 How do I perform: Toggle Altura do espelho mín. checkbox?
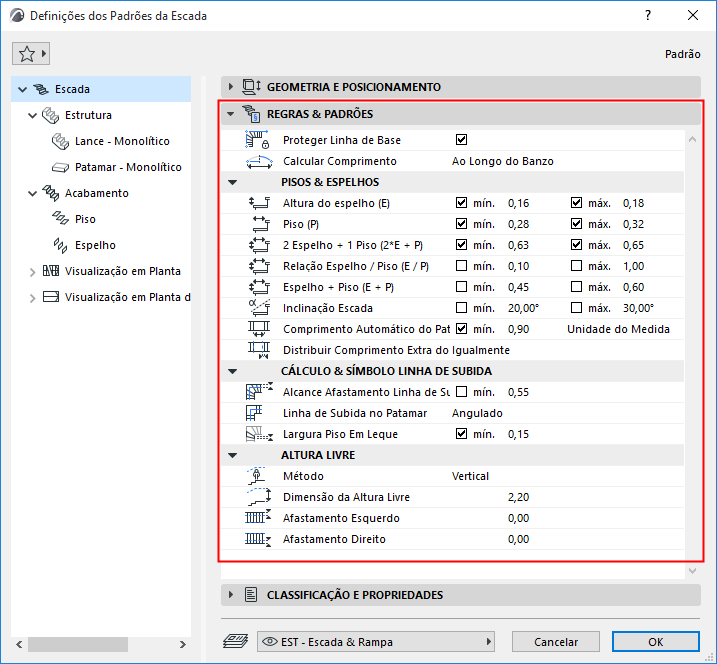click(x=461, y=203)
